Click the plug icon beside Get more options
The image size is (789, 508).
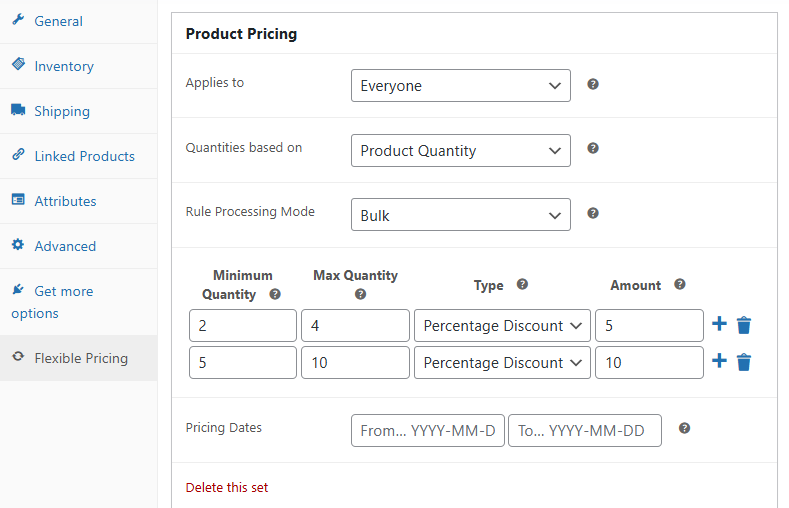pyautogui.click(x=18, y=289)
